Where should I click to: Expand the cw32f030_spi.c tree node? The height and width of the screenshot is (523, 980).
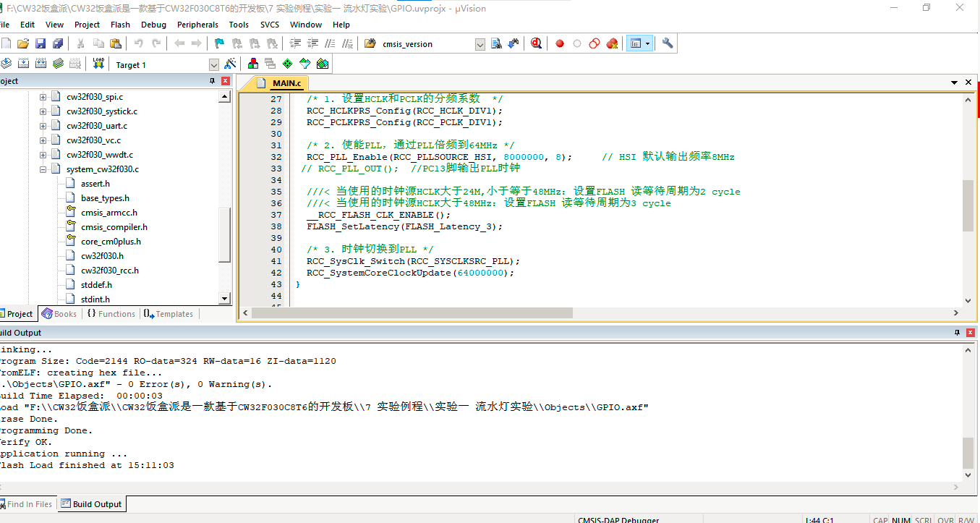click(43, 97)
